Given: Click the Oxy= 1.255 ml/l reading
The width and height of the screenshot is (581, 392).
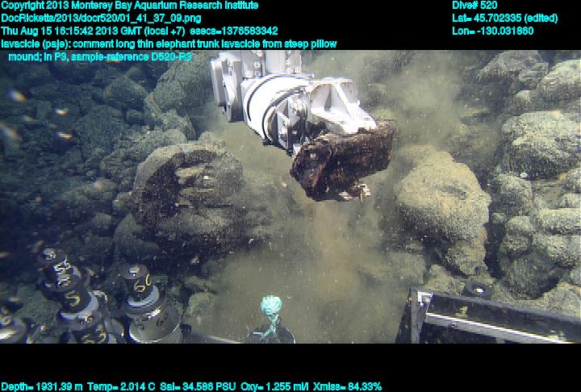Looking at the screenshot, I should tap(274, 386).
